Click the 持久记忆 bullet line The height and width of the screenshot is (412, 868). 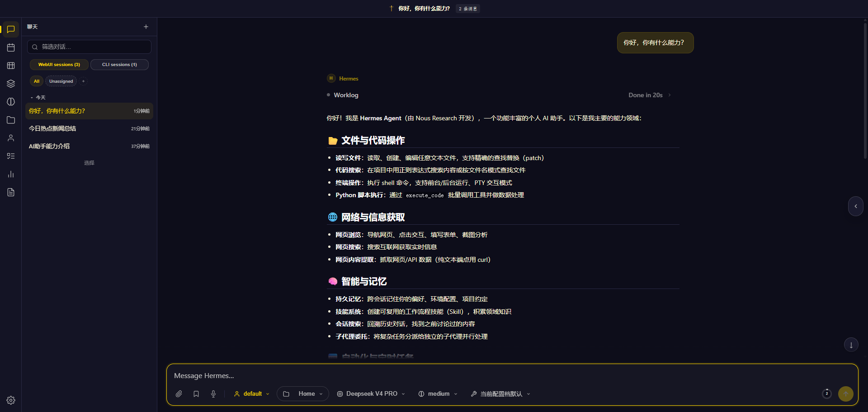(x=411, y=299)
